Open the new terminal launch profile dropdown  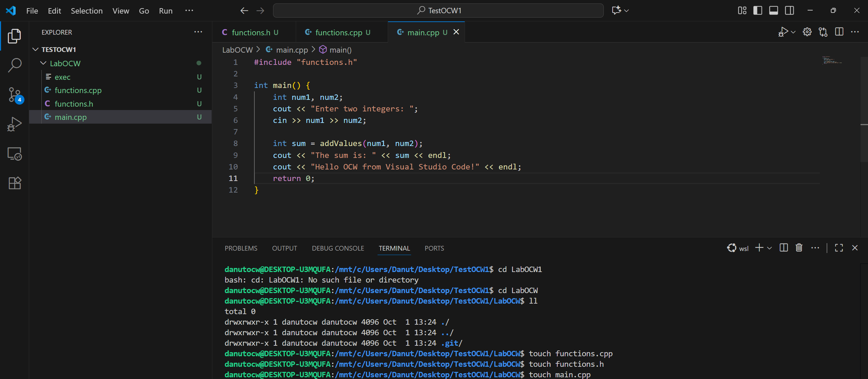coord(770,248)
